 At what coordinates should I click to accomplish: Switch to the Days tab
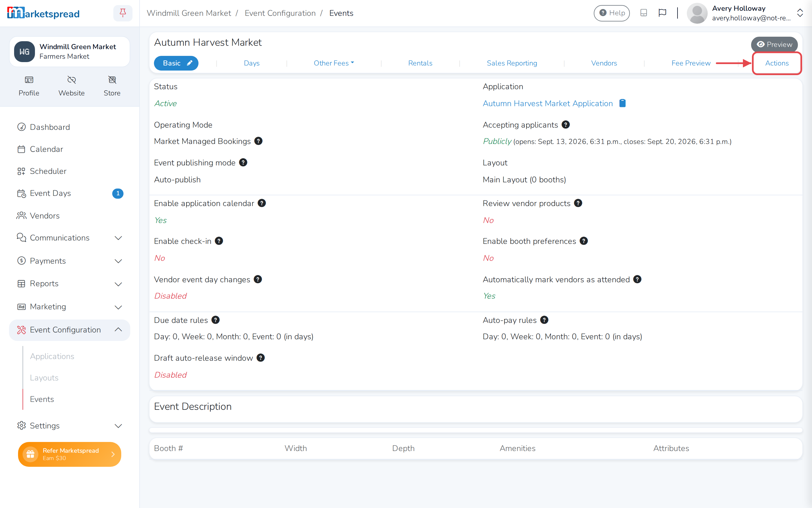(x=252, y=63)
